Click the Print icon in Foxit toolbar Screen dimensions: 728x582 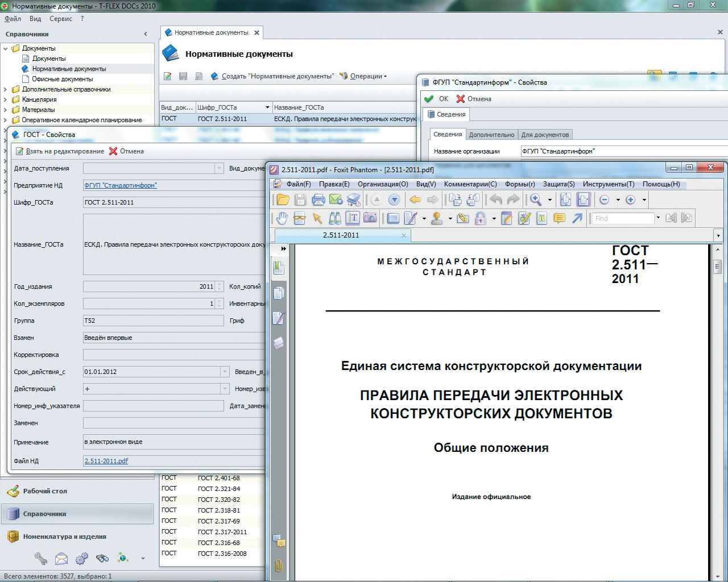point(318,199)
